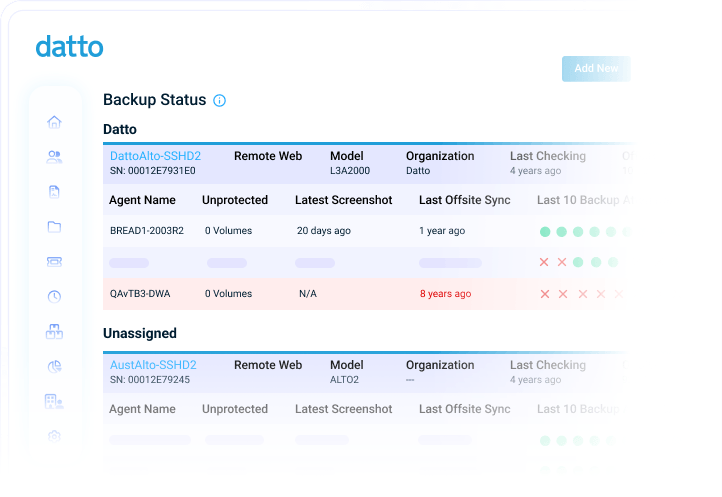Image resolution: width=722 pixels, height=497 pixels.
Task: Click the datto logo
Action: pyautogui.click(x=70, y=47)
